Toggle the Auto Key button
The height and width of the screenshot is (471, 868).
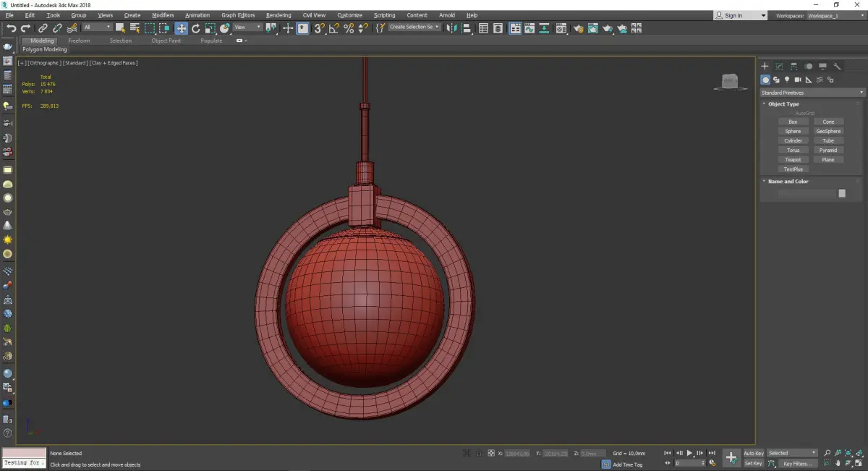(x=753, y=453)
